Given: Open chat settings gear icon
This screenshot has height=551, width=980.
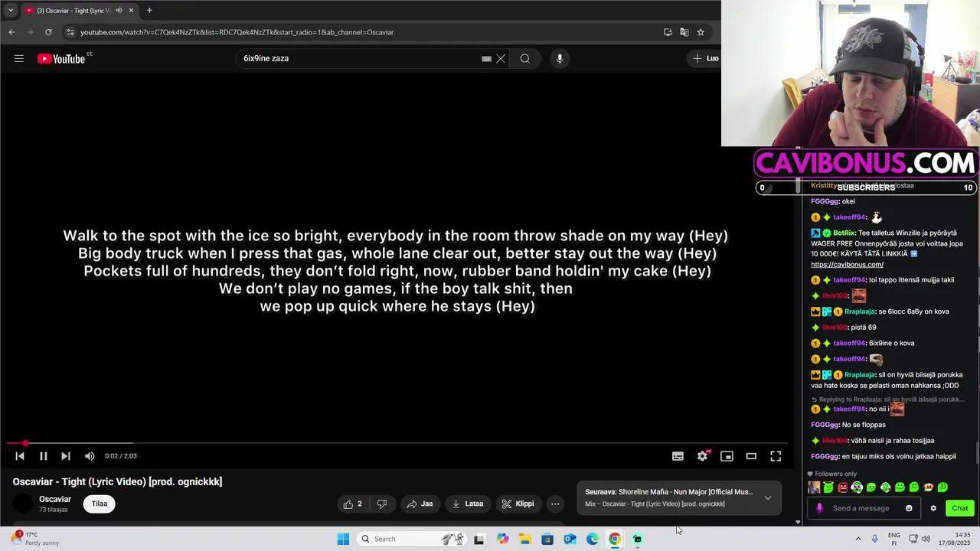Looking at the screenshot, I should 933,508.
